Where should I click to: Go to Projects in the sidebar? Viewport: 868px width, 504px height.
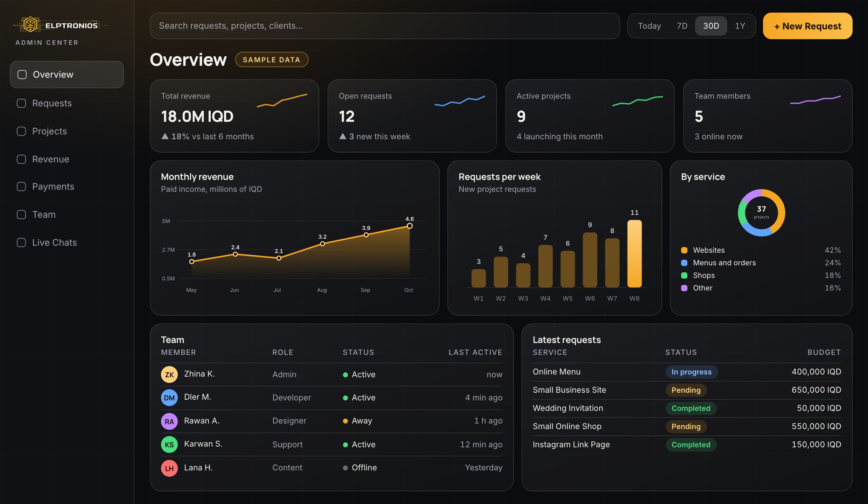(67, 131)
